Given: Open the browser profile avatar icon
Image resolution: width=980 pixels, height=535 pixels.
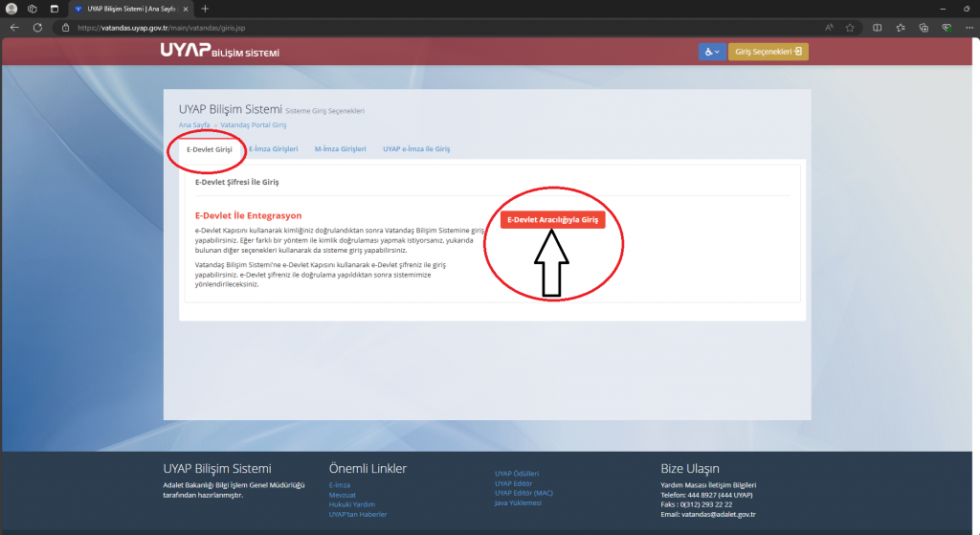Looking at the screenshot, I should (11, 9).
